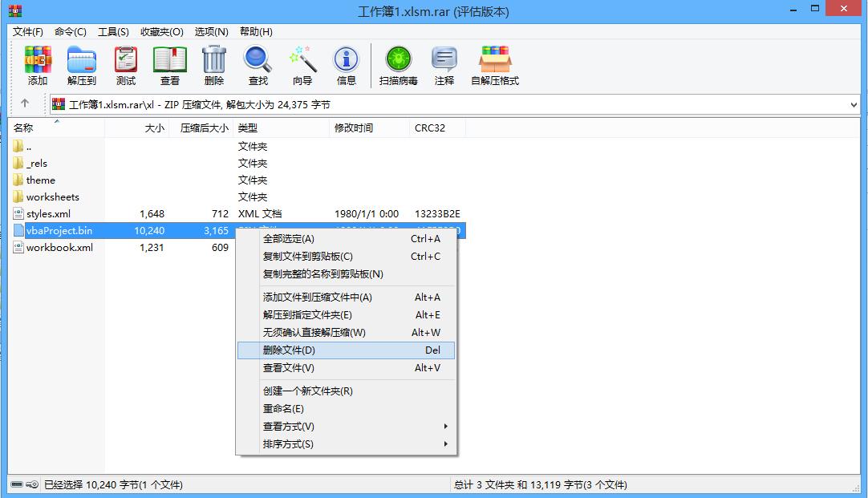Open the 查找 (Find) search icon
This screenshot has height=498, width=868.
258,64
